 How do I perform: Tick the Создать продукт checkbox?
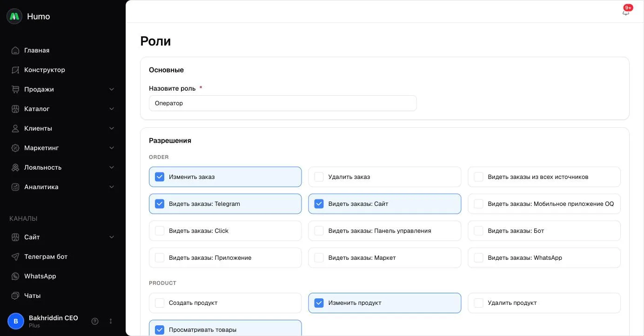point(160,303)
